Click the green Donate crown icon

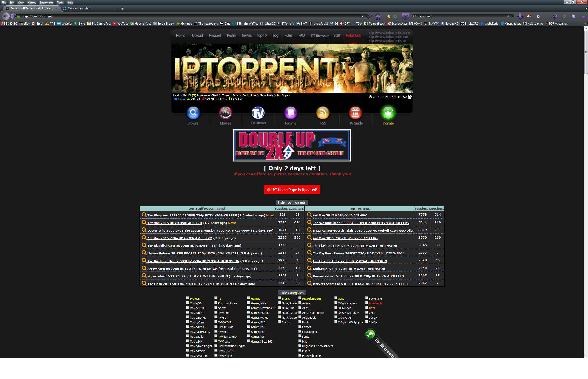388,113
